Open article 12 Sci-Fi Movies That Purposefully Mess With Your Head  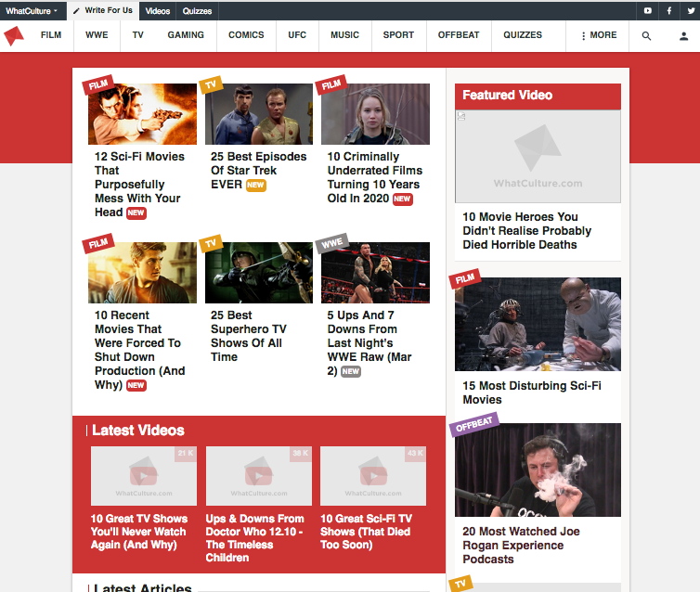click(x=139, y=185)
